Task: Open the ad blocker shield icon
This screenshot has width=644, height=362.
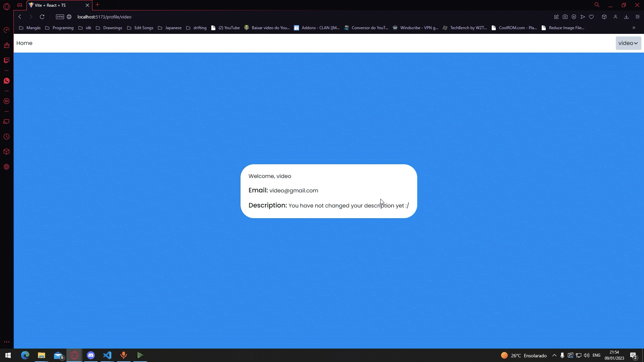Action: tap(574, 17)
